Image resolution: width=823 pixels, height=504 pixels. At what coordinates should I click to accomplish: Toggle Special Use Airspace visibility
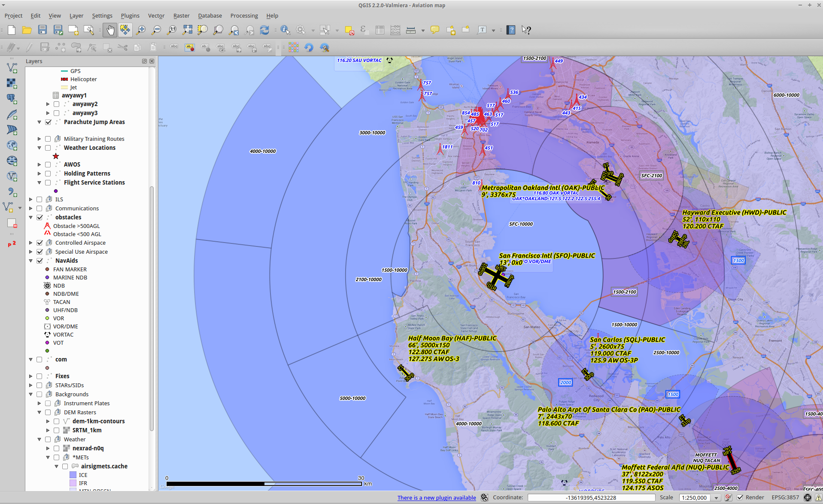pos(39,252)
